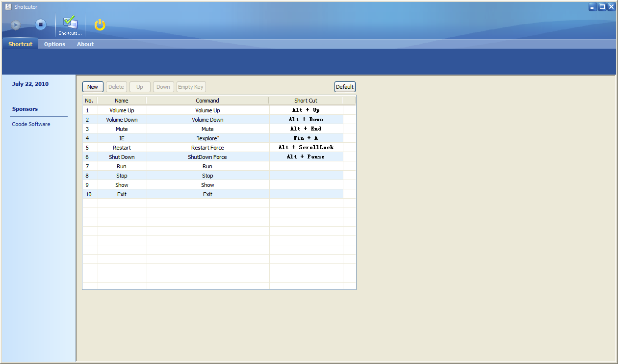
Task: Click the Down button
Action: coord(163,87)
